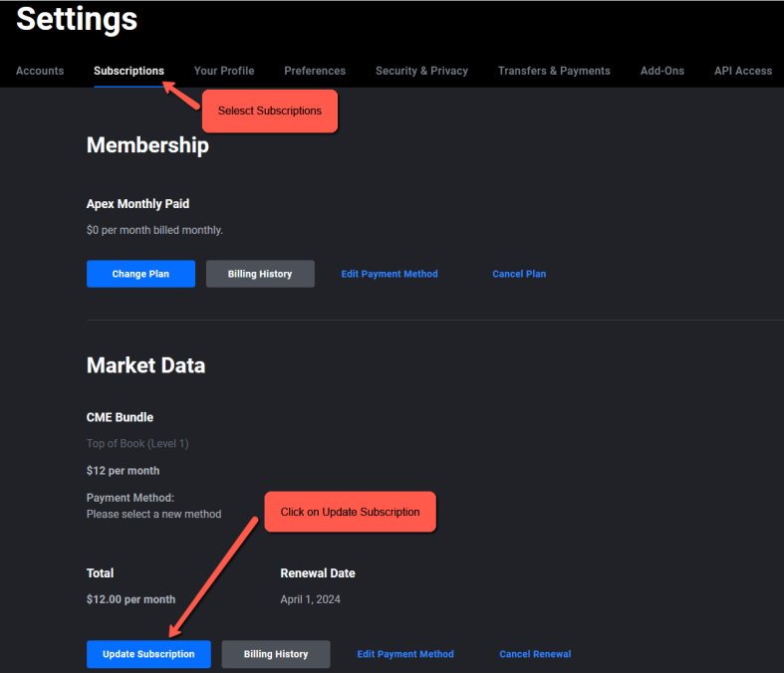The height and width of the screenshot is (673, 784).
Task: Switch to Your Profile tab
Action: tap(224, 71)
